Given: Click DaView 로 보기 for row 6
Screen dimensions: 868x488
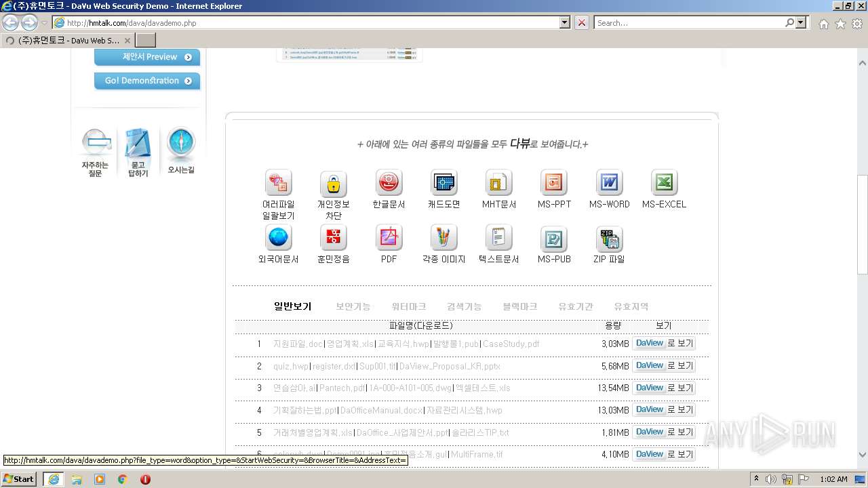Looking at the screenshot, I should pyautogui.click(x=663, y=455).
